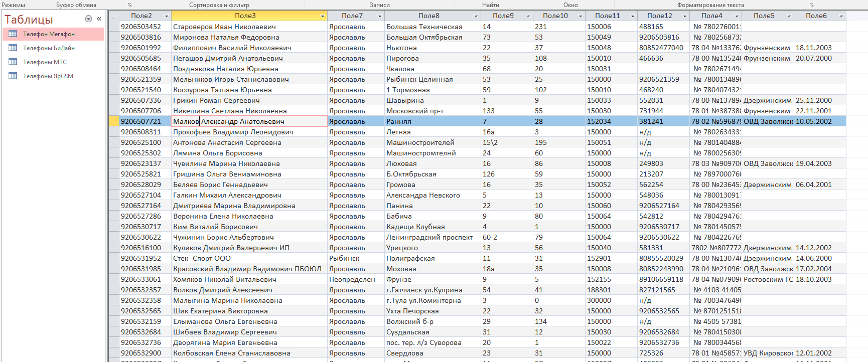Screen dimensions: 868x362
Task: Click the Телефоны ЯрGSM table icon
Action: tap(13, 76)
